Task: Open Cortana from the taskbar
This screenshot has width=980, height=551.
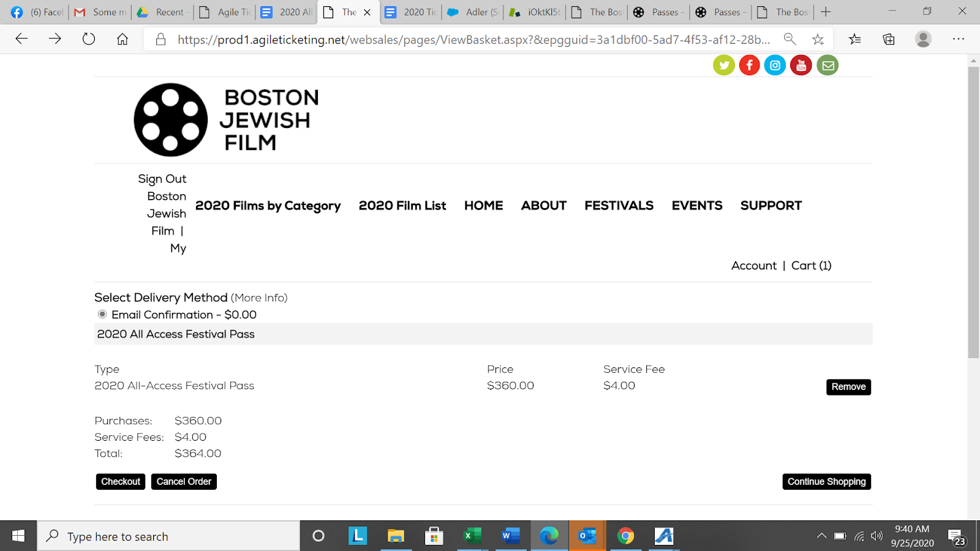Action: (318, 536)
